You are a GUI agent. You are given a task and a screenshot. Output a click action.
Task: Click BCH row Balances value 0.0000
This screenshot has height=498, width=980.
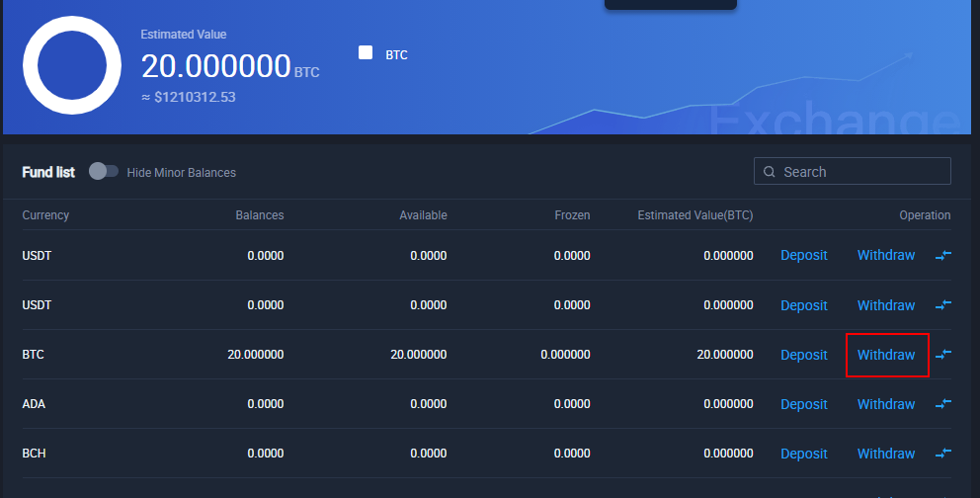pyautogui.click(x=266, y=453)
